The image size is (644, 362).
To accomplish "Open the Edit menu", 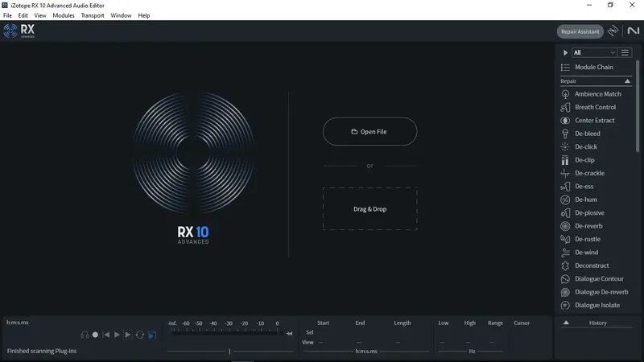I will coord(23,15).
